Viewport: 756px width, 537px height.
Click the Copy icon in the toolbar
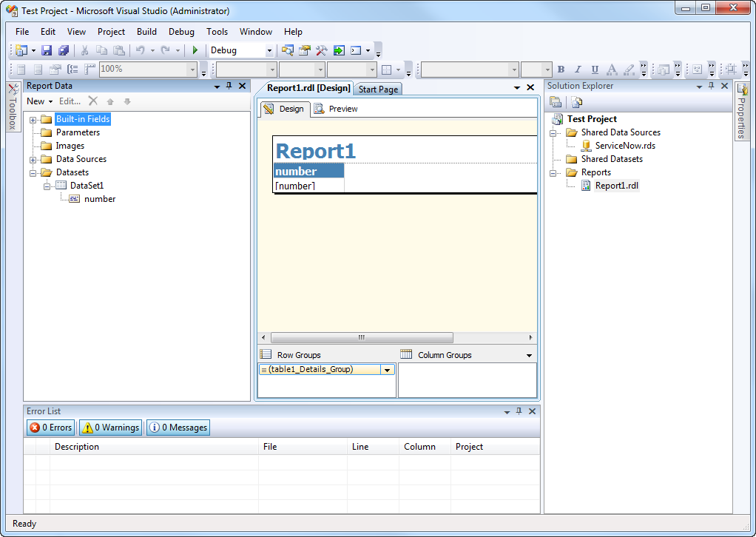(101, 50)
